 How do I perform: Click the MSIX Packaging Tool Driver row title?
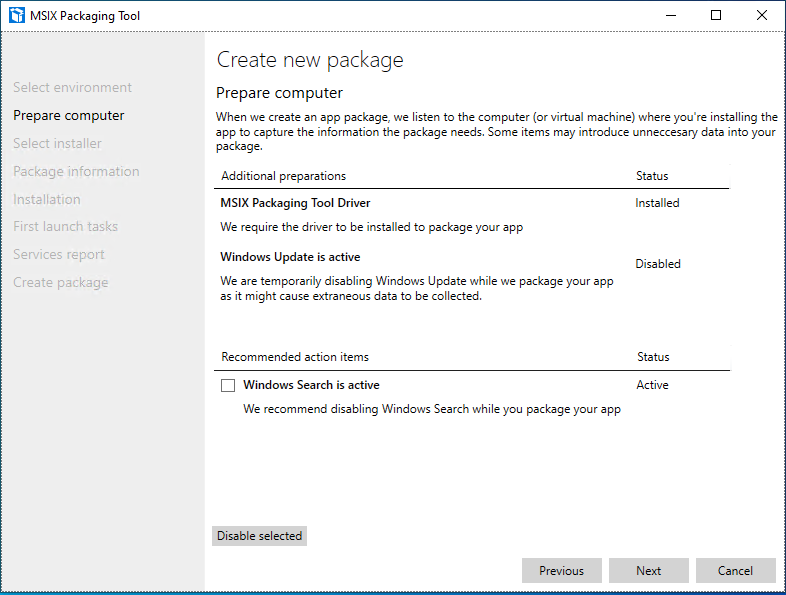295,203
